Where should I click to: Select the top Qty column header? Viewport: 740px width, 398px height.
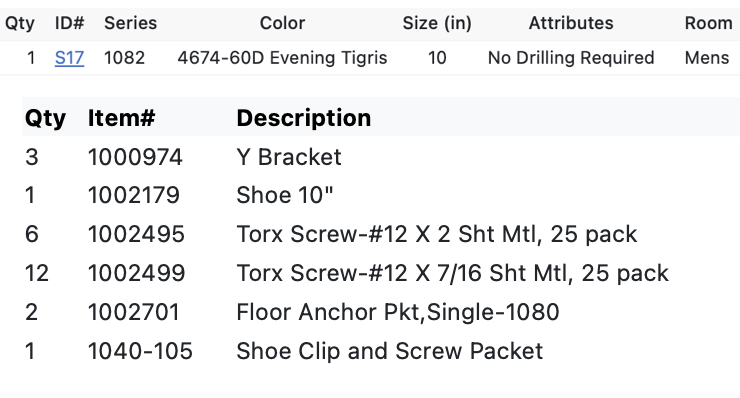20,23
